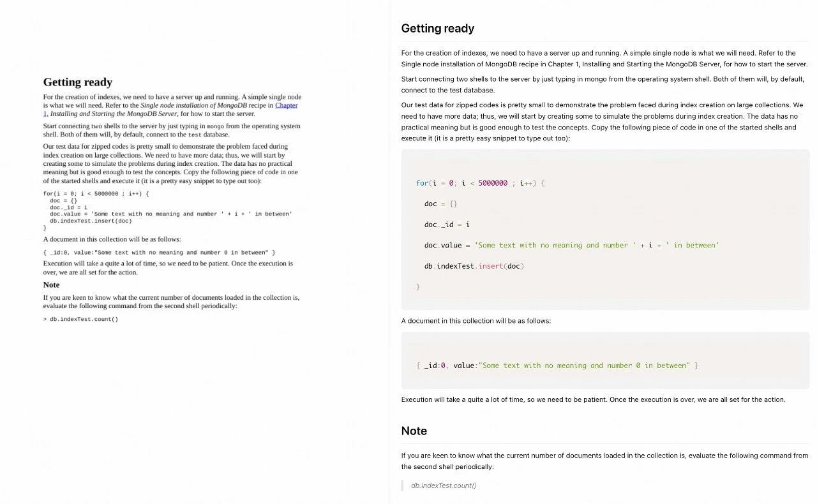Click "db.indexTest.insert(doc)" line in right code block
This screenshot has width=817, height=504.
pyautogui.click(x=474, y=266)
